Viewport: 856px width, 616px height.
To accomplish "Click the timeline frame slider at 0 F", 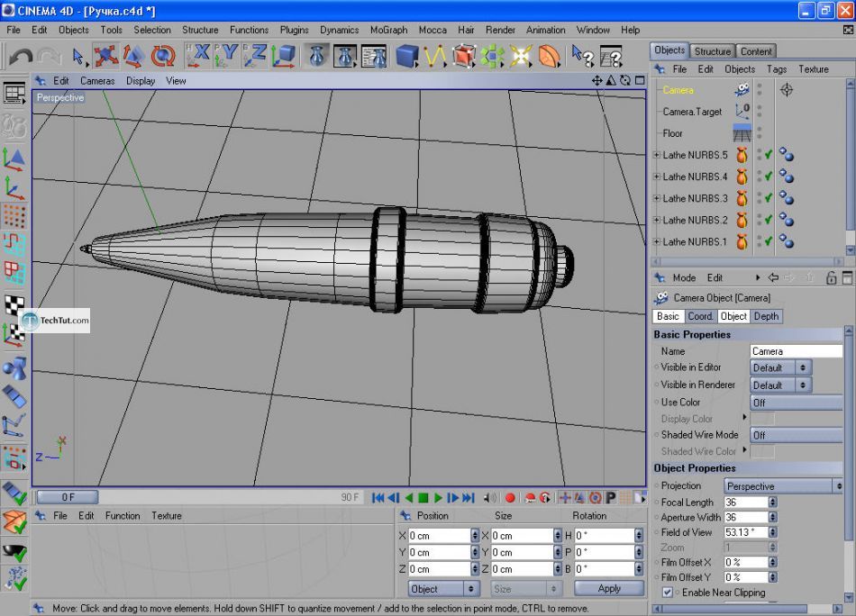I will tap(68, 497).
